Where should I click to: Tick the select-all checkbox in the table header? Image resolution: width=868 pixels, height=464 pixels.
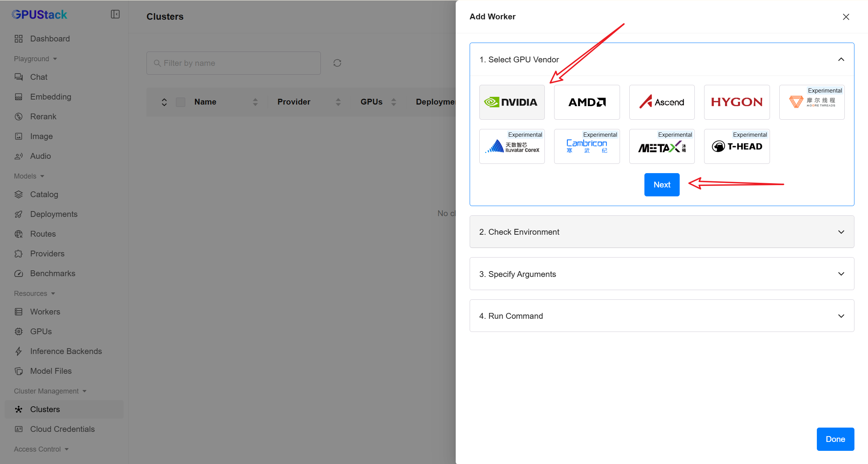(181, 102)
